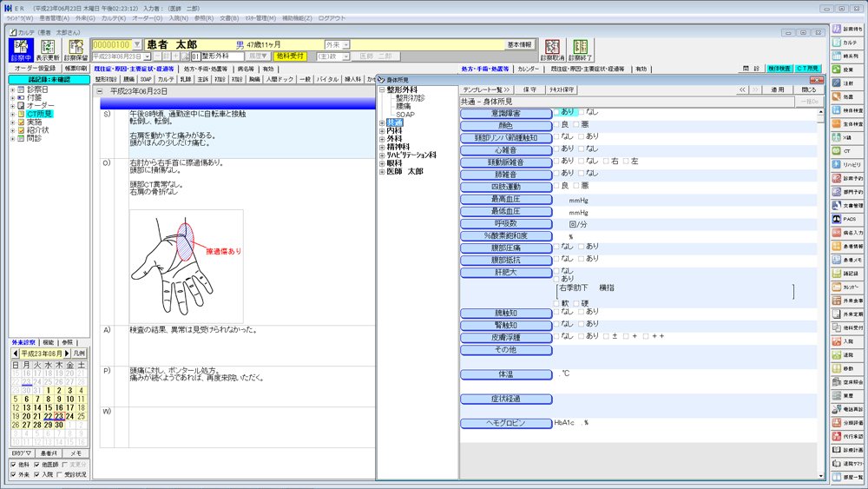Open 部屋一覧 in the right sidebar
868x489 pixels.
coord(847,477)
